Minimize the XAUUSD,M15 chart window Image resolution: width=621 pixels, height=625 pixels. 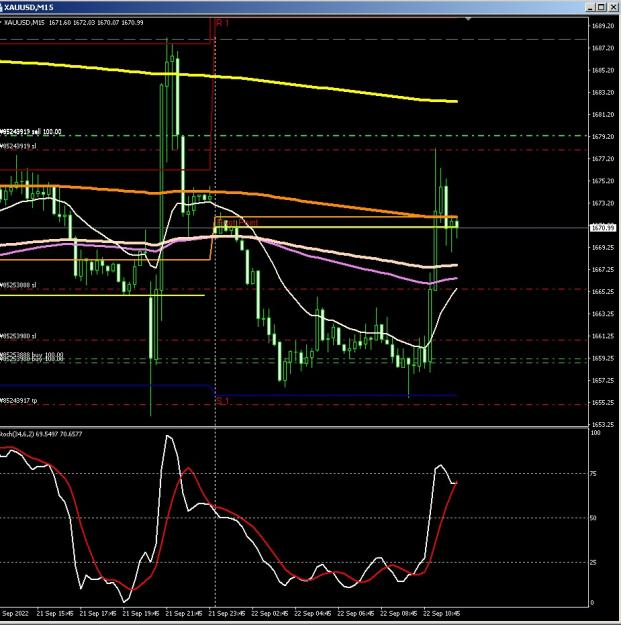[x=591, y=7]
